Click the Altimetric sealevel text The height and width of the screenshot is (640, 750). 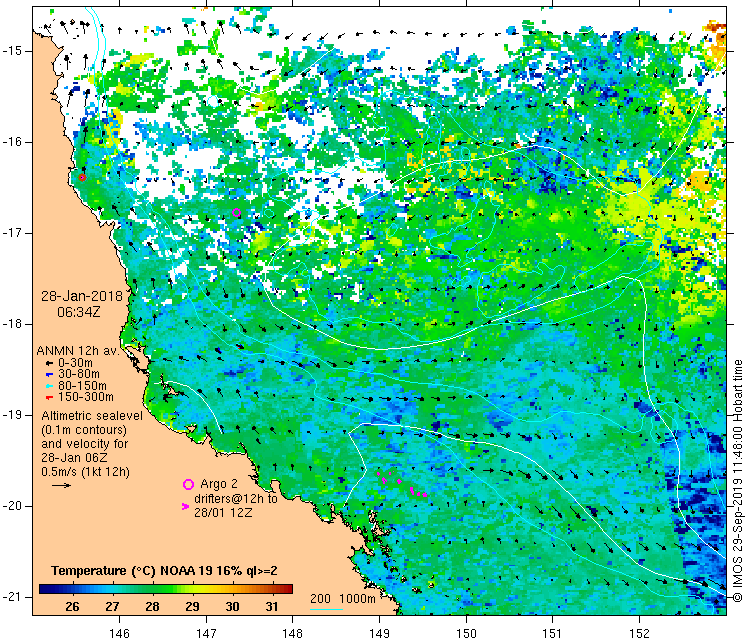[x=92, y=416]
